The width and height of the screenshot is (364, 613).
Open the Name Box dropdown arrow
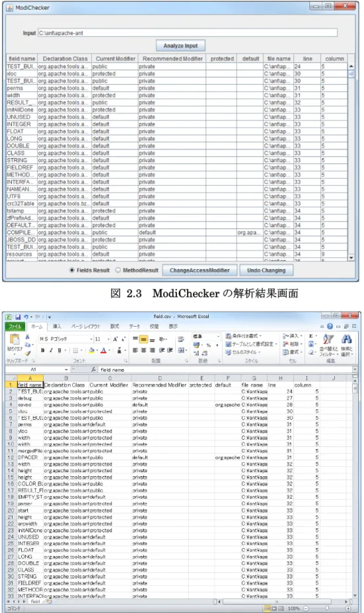tap(67, 370)
